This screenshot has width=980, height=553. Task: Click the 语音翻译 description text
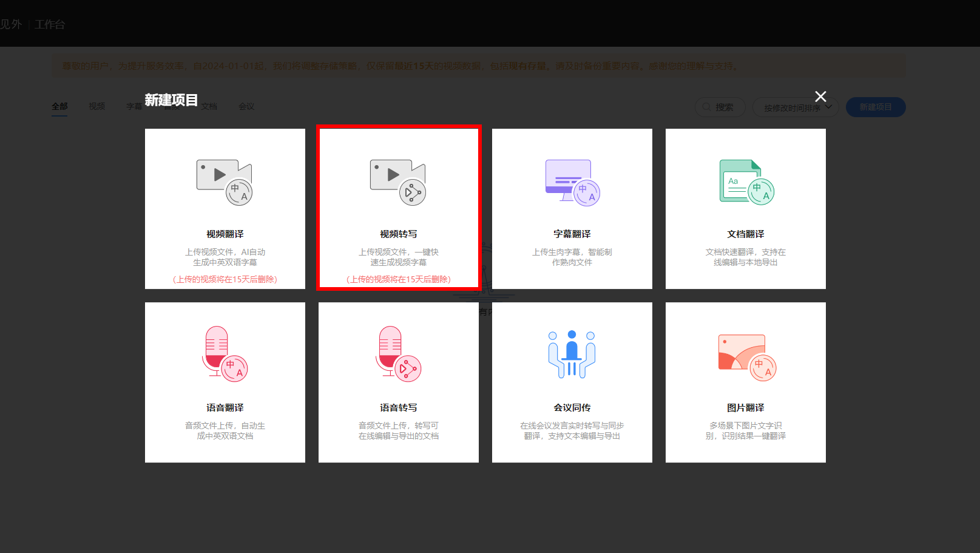tap(225, 430)
